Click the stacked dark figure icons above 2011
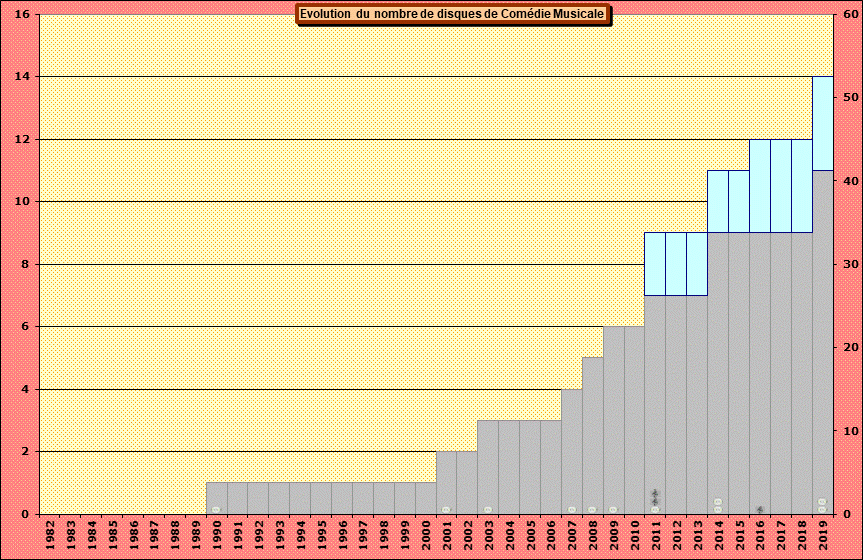The image size is (863, 560). tap(655, 498)
